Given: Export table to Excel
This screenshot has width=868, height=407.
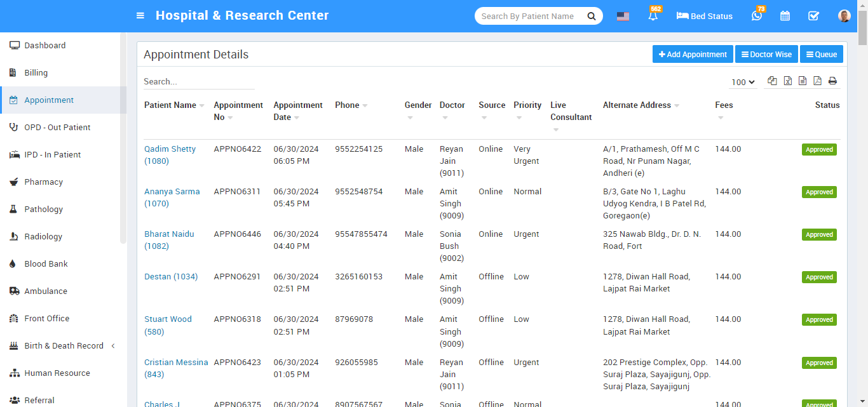Looking at the screenshot, I should pos(787,81).
